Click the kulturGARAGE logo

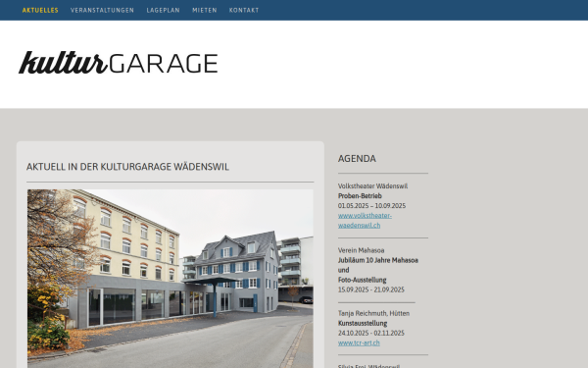coord(119,63)
